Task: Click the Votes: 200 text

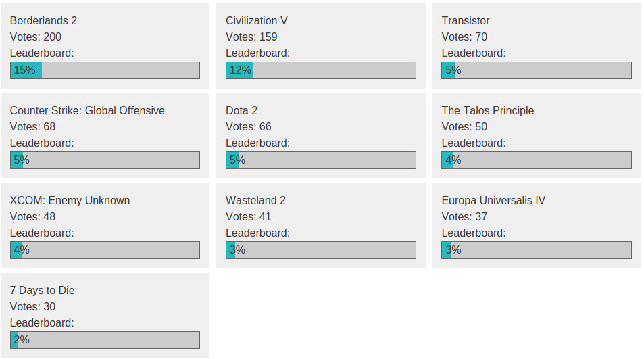Action: 36,37
